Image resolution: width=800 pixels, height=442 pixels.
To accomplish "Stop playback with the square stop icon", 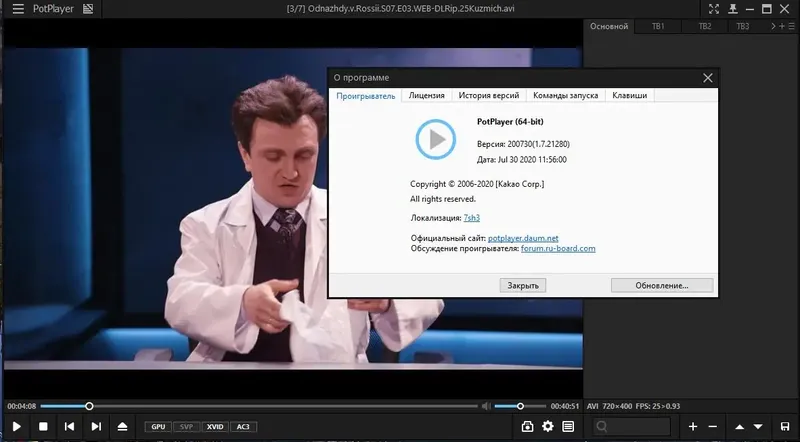I will click(x=43, y=426).
